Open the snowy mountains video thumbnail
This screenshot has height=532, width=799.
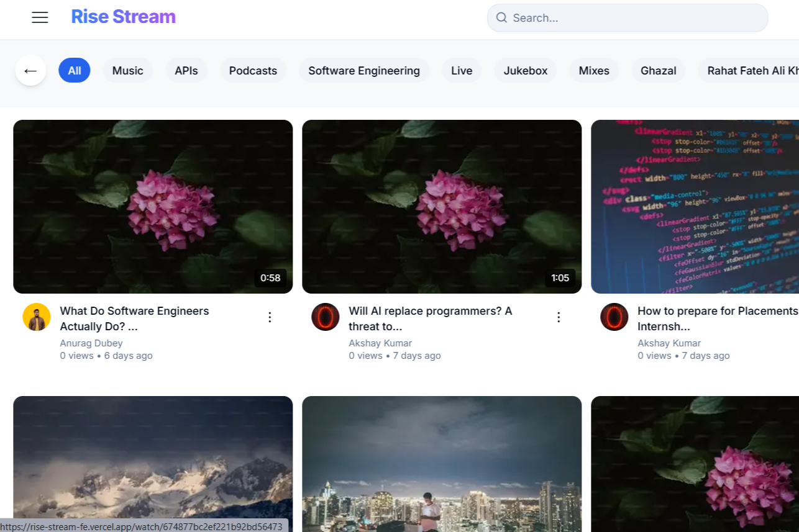[x=153, y=464]
